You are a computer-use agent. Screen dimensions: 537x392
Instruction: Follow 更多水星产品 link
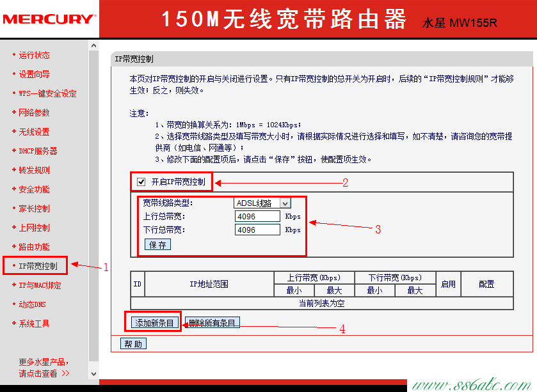click(x=44, y=367)
